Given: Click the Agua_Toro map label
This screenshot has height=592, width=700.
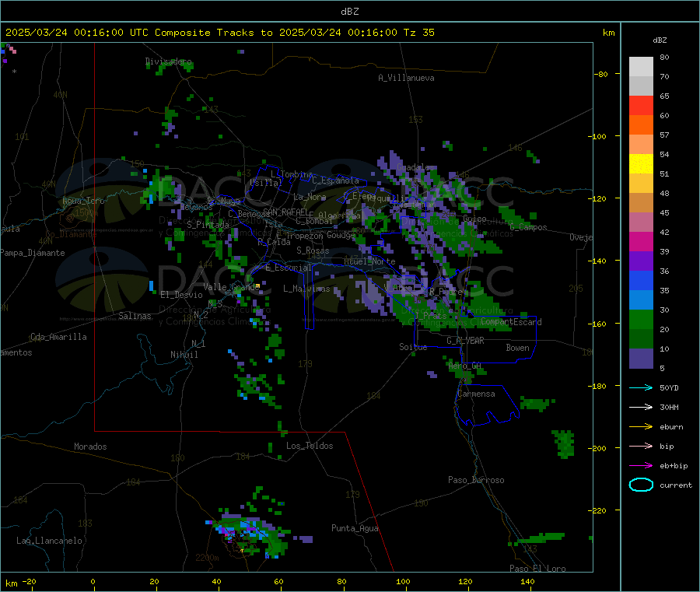Looking at the screenshot, I should (x=83, y=201).
